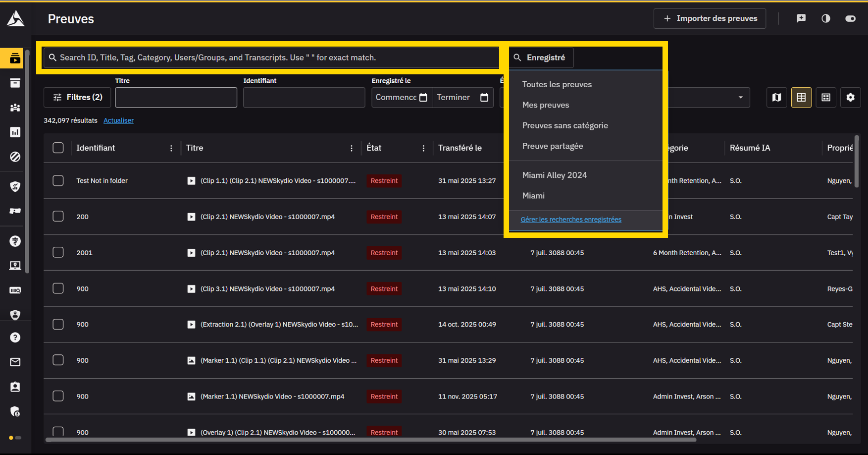This screenshot has width=868, height=455.
Task: Open the mail envelope sidebar icon
Action: 15,362
